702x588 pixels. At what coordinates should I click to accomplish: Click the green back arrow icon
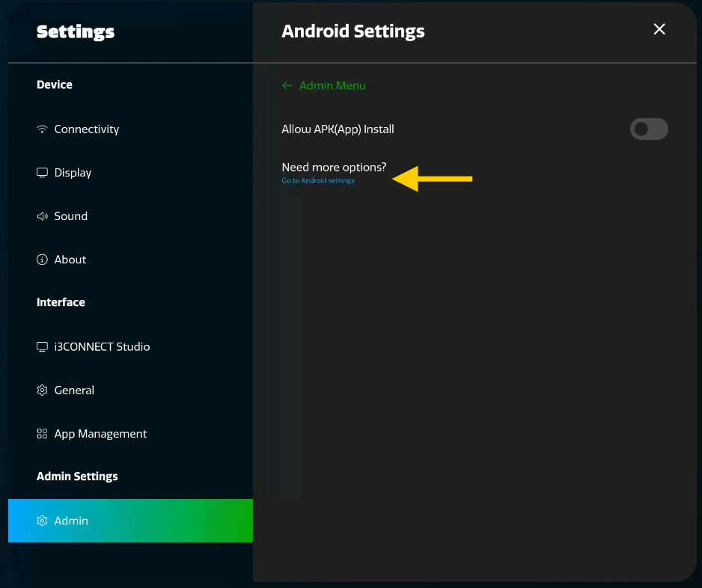point(287,86)
